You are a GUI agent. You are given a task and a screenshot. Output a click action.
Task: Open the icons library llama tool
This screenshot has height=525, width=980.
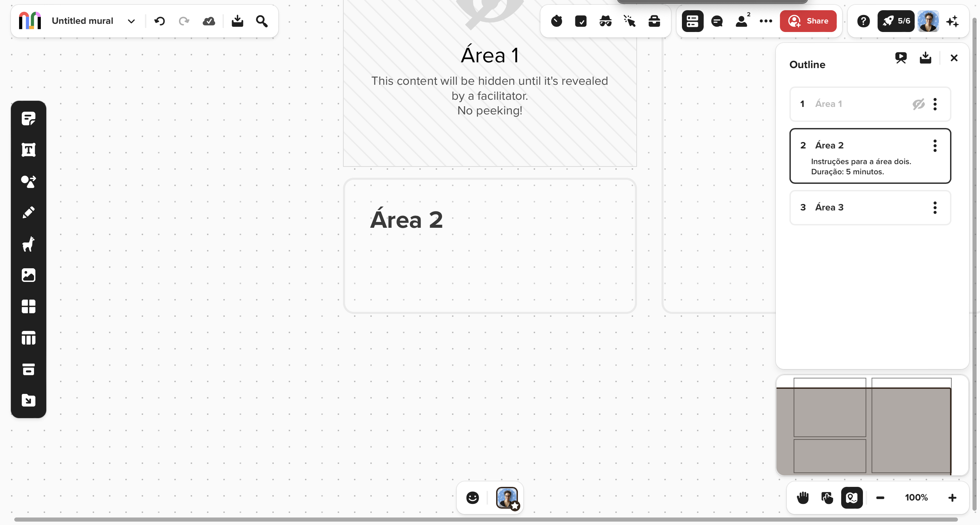(29, 244)
